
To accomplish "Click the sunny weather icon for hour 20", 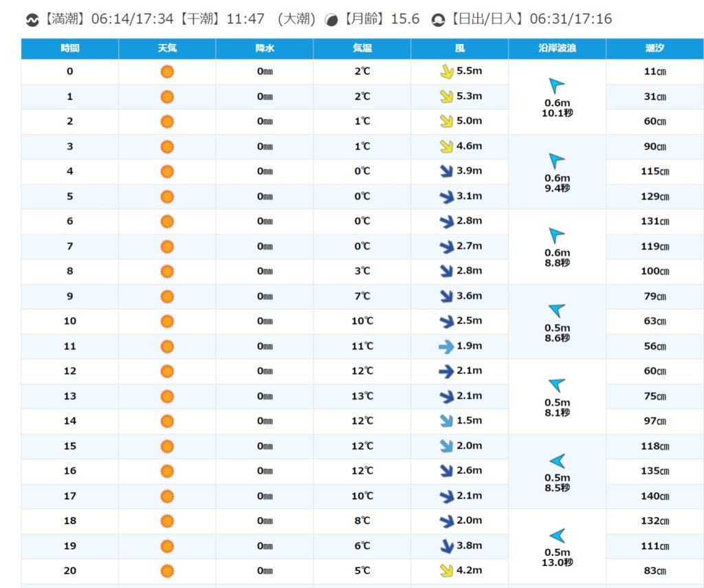I will tap(167, 571).
